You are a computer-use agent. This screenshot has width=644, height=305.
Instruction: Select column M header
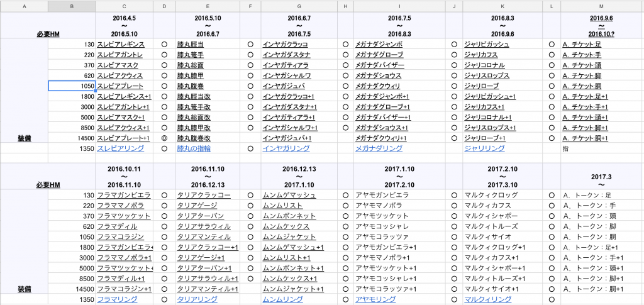pos(602,6)
